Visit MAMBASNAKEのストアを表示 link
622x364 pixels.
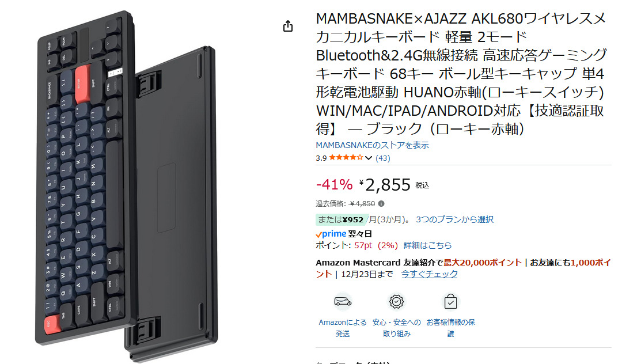pos(372,145)
